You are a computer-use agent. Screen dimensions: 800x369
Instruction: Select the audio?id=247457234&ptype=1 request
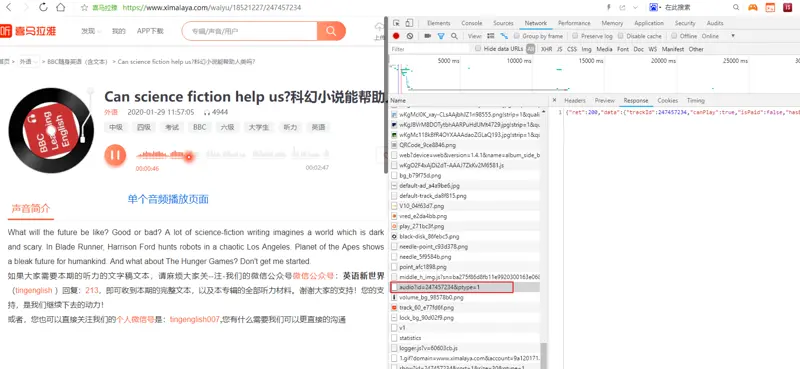click(452, 287)
